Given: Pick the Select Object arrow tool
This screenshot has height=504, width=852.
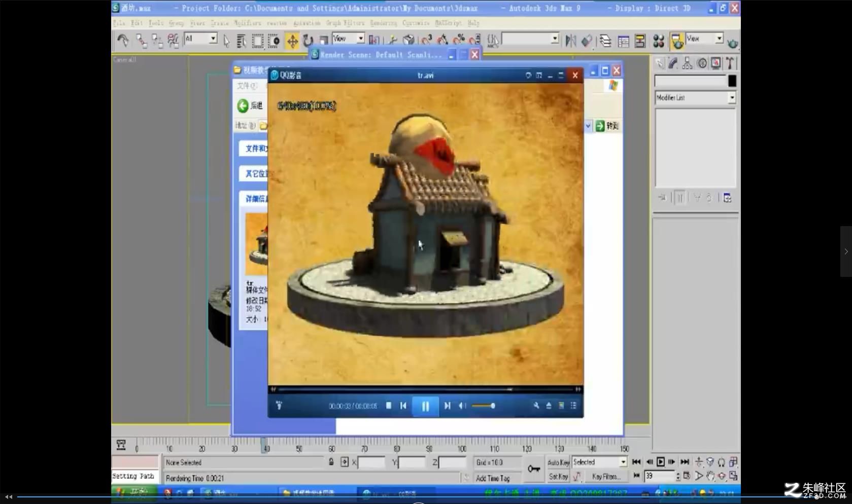Looking at the screenshot, I should tap(226, 41).
